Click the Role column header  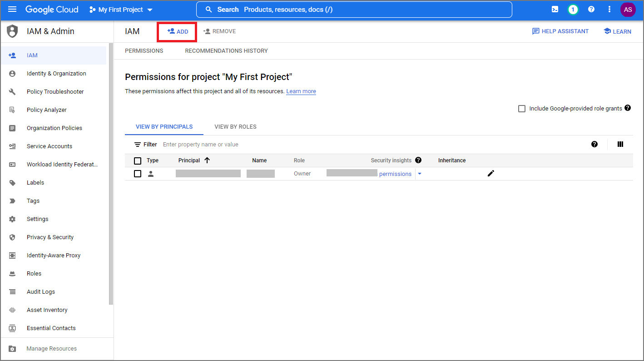299,160
